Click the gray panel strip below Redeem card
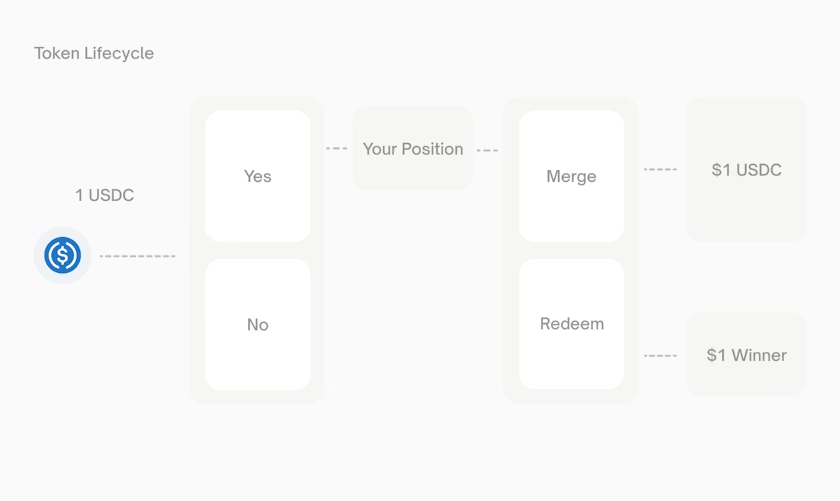The image size is (840, 501). (x=571, y=397)
